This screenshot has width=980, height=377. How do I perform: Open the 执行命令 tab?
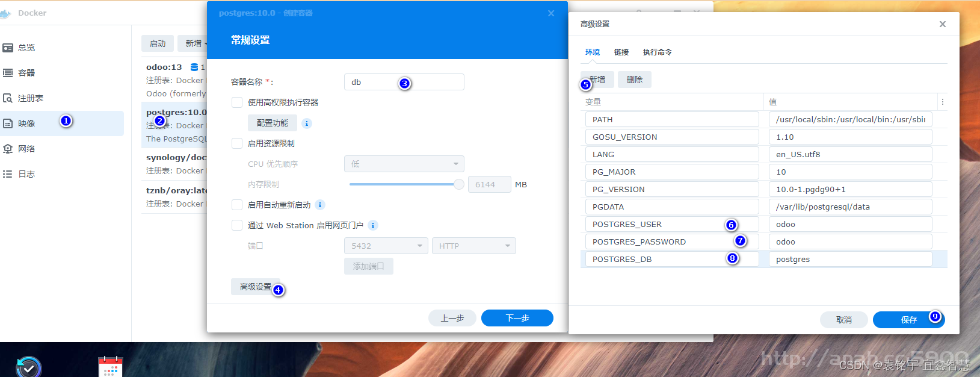pos(658,52)
